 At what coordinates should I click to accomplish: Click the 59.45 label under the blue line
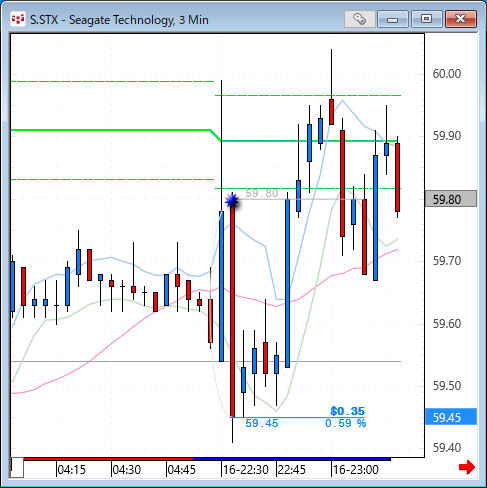pyautogui.click(x=262, y=423)
